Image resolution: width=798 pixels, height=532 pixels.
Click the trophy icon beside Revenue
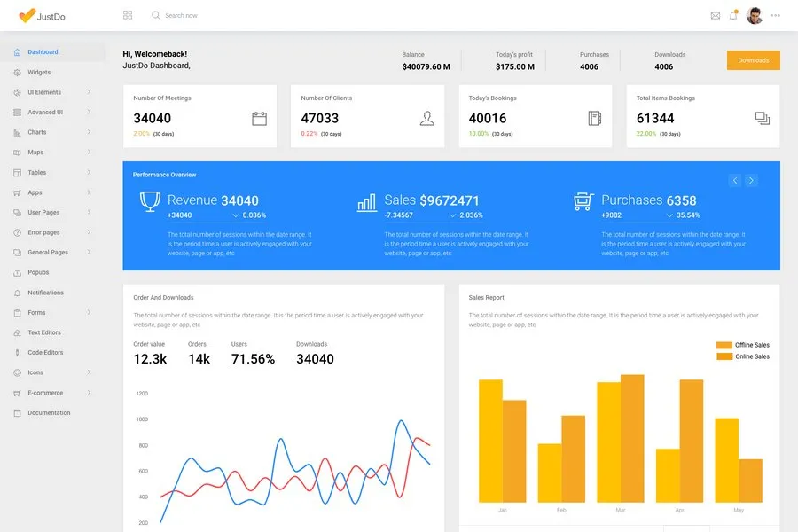[149, 201]
